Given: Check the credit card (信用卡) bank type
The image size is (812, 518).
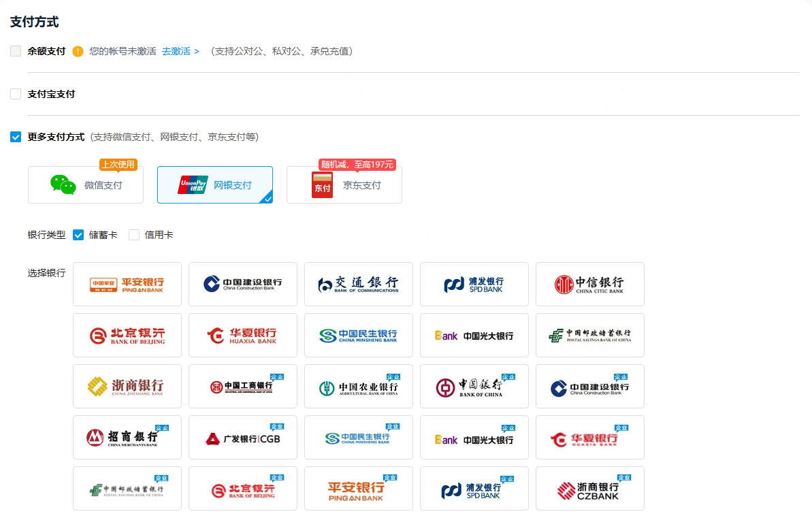Looking at the screenshot, I should pyautogui.click(x=134, y=235).
